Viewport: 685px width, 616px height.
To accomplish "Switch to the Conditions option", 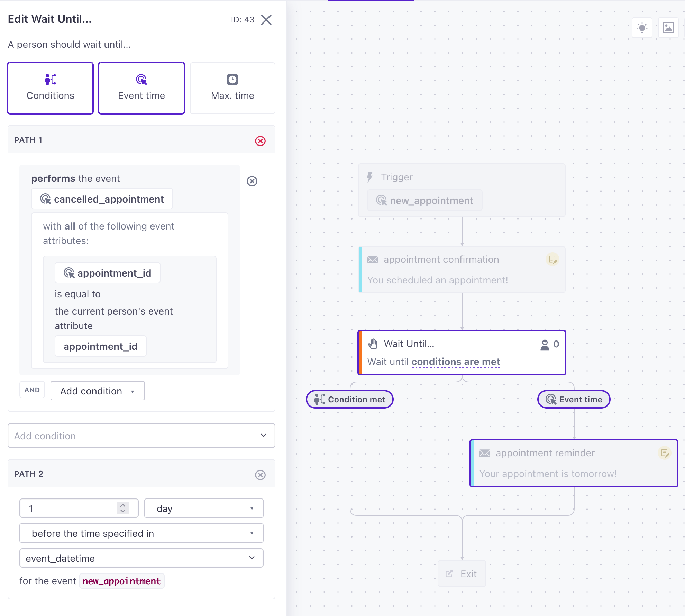I will pos(50,88).
